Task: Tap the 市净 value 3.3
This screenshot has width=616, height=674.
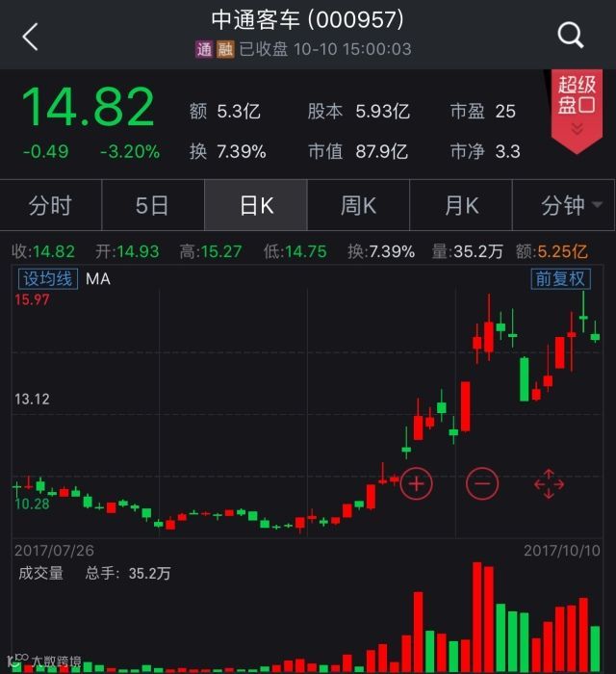Action: tap(508, 151)
